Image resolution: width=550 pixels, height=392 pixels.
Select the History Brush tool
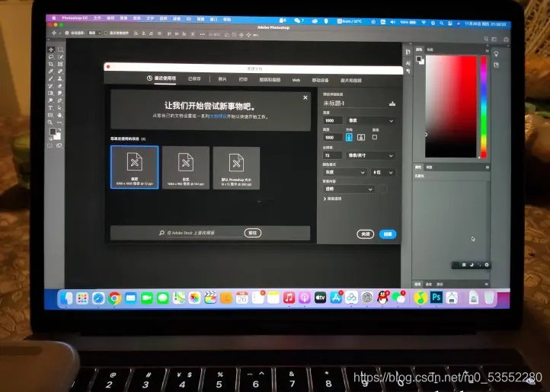coord(51,86)
